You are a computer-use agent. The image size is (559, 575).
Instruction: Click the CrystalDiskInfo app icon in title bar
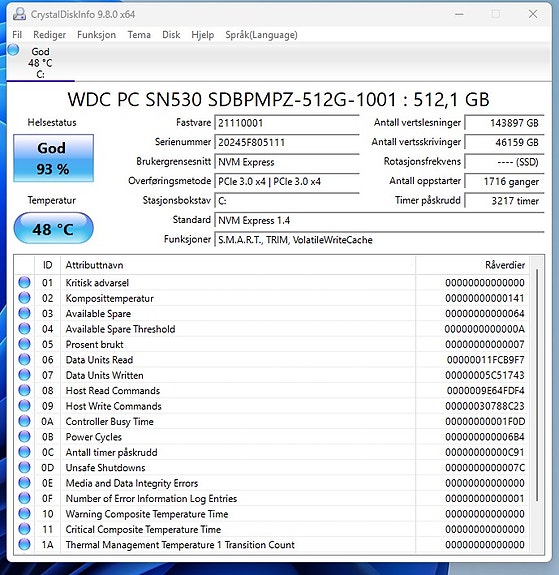(19, 14)
